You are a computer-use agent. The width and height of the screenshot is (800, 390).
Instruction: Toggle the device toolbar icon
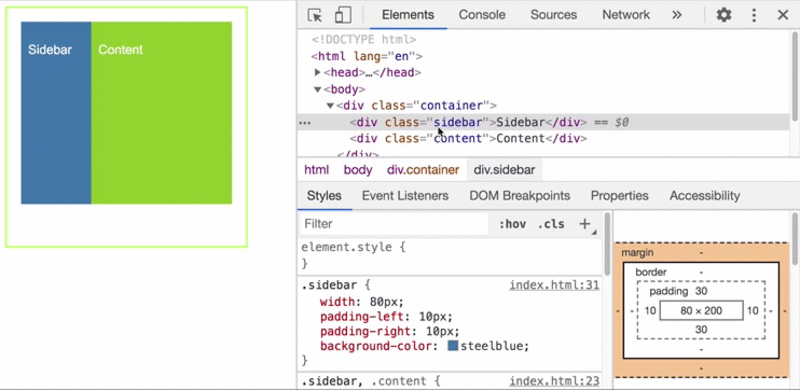click(343, 15)
